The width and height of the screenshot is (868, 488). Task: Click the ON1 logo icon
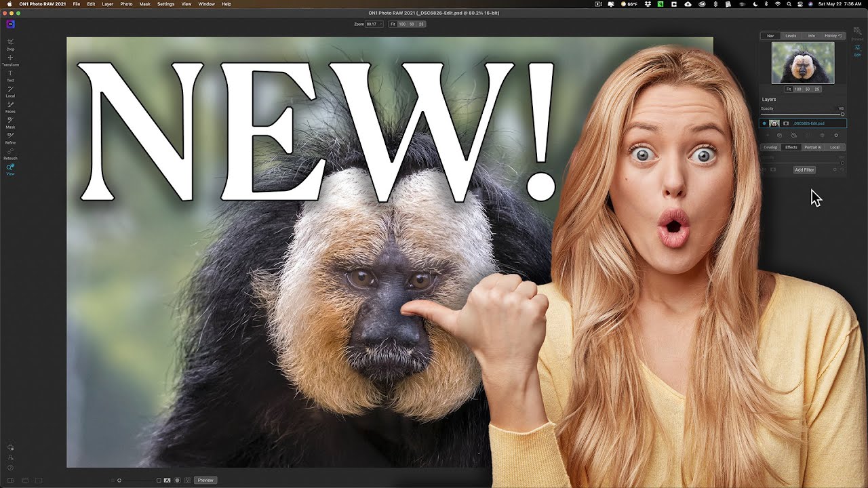10,24
